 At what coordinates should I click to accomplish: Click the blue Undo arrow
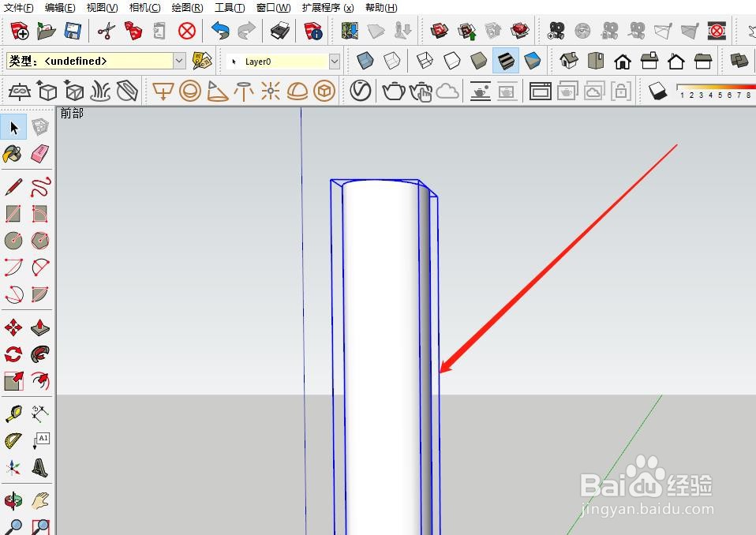[220, 31]
